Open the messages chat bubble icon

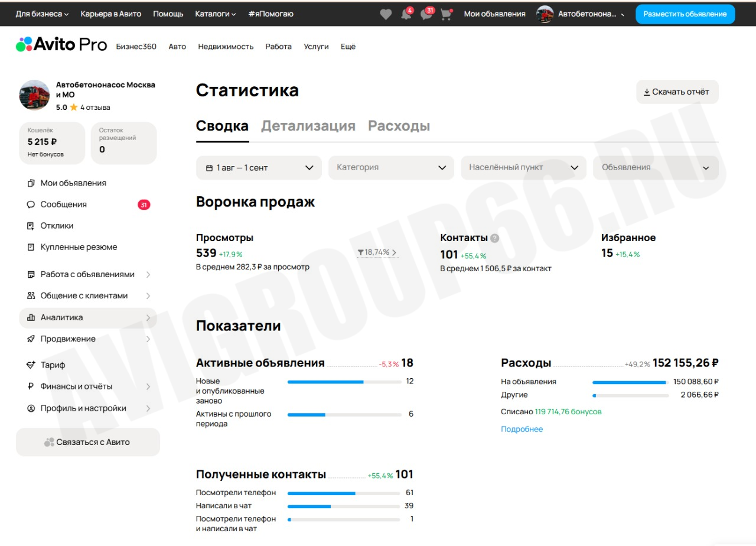(426, 14)
